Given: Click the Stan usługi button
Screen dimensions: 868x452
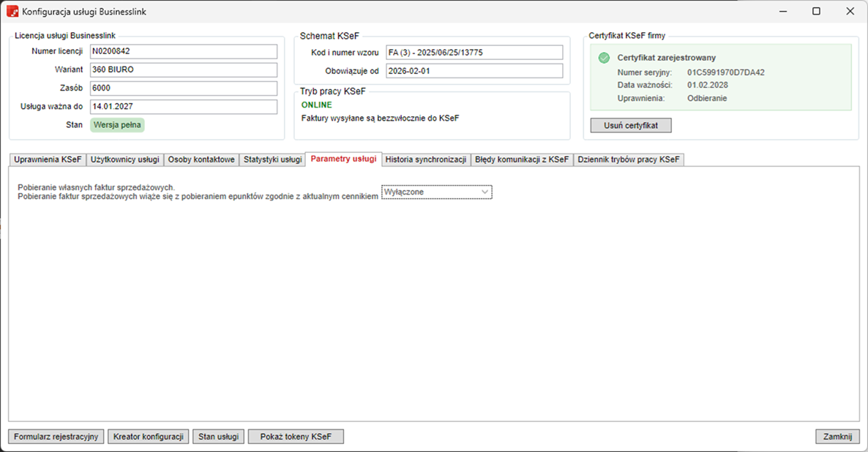Looking at the screenshot, I should [x=218, y=437].
